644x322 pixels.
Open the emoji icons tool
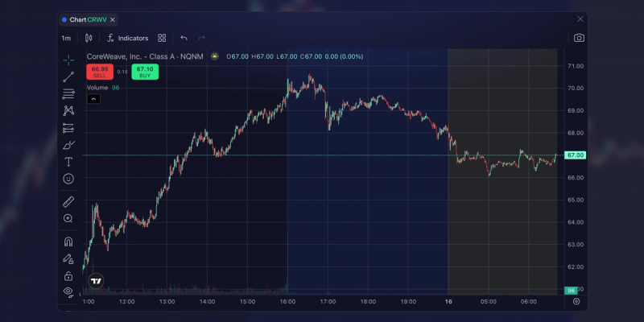(68, 179)
